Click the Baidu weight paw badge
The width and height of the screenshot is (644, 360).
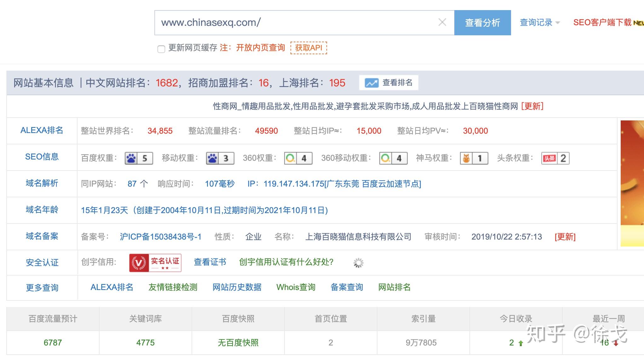[139, 158]
